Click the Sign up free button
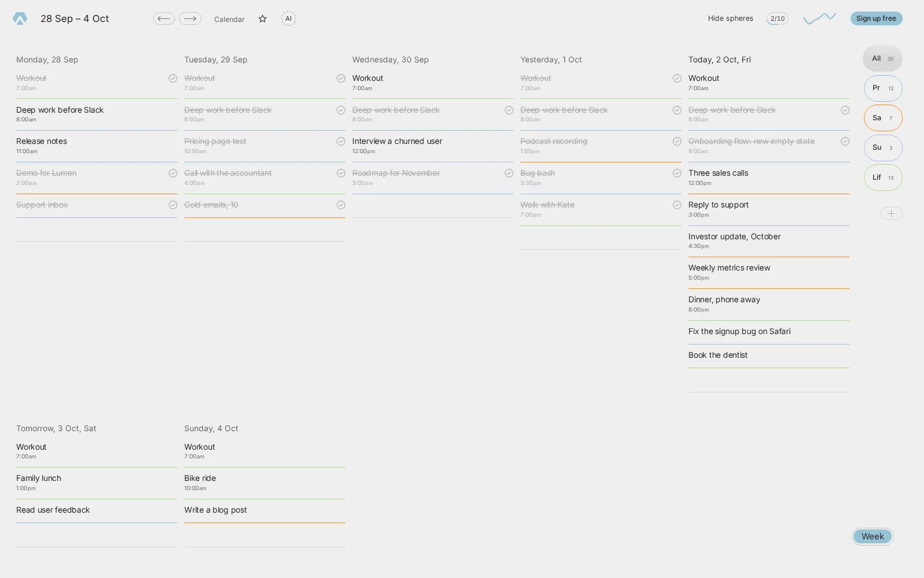 click(x=876, y=18)
